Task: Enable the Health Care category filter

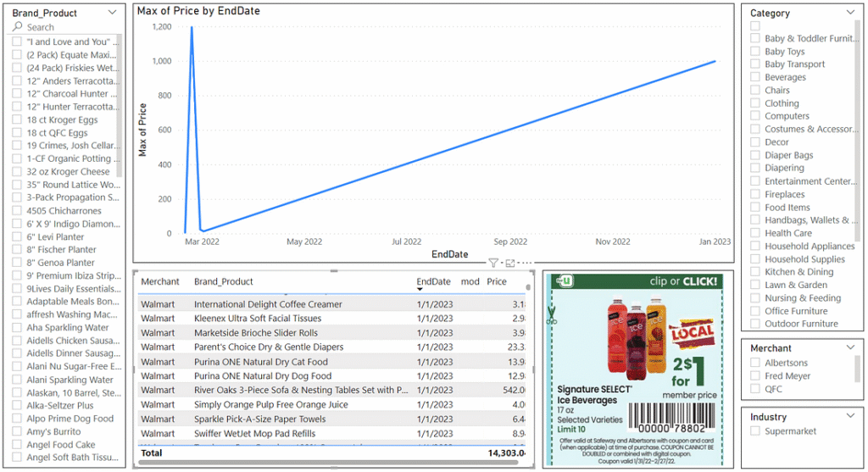Action: (x=755, y=233)
